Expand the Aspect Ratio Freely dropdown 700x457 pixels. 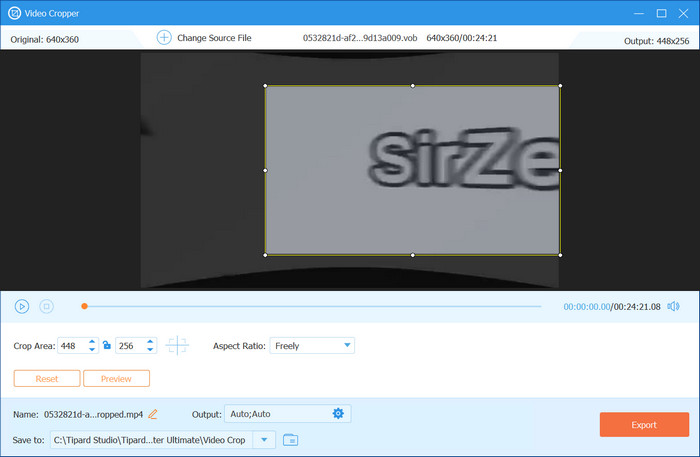click(312, 346)
